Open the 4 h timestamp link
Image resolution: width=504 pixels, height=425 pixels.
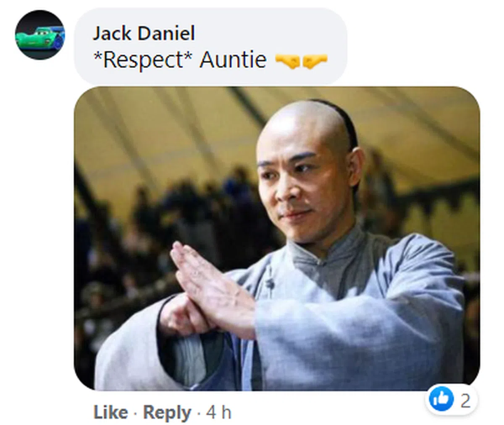(x=218, y=412)
